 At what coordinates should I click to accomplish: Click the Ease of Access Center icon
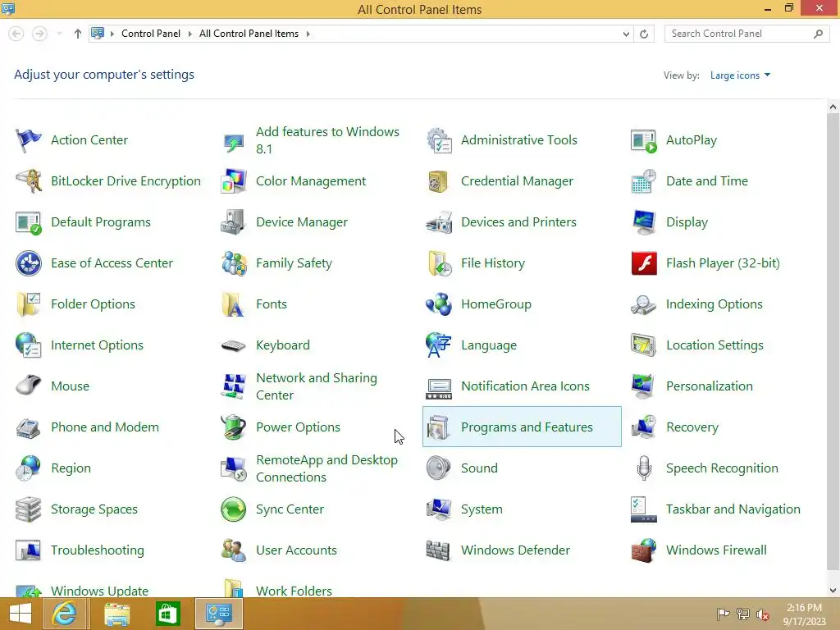click(29, 263)
